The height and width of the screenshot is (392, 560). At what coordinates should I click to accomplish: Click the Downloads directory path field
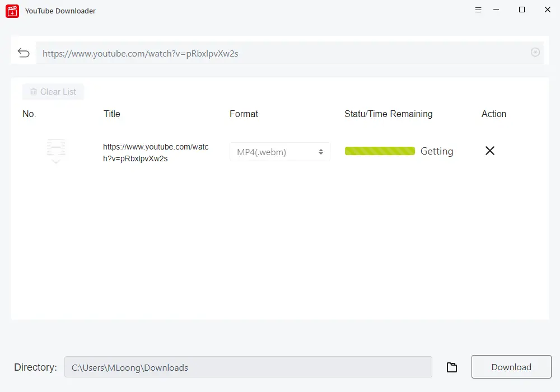tap(248, 367)
